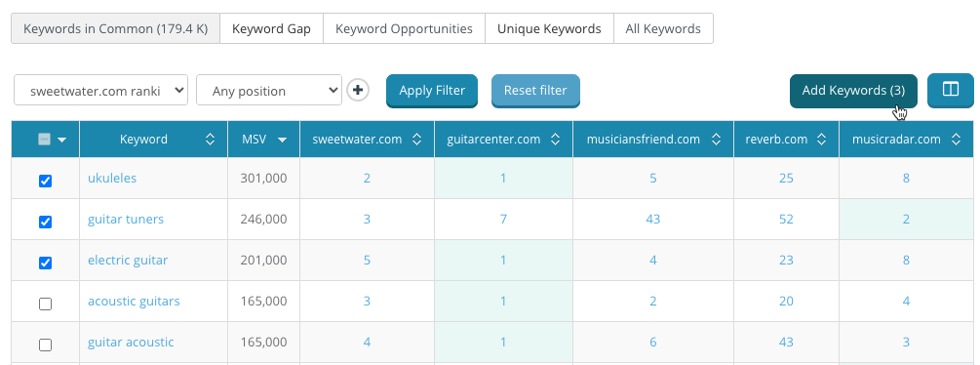Screen dimensions: 980x365
Task: Open the column layout toggle button
Action: click(951, 90)
